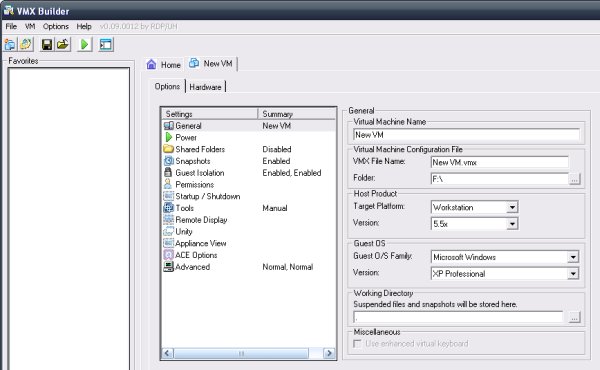Click the new VM toolbar icon
The image size is (600, 370).
coord(10,44)
